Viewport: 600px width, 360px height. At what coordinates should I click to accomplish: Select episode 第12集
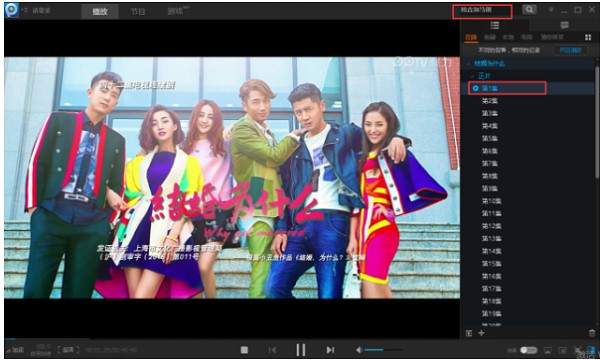click(491, 226)
